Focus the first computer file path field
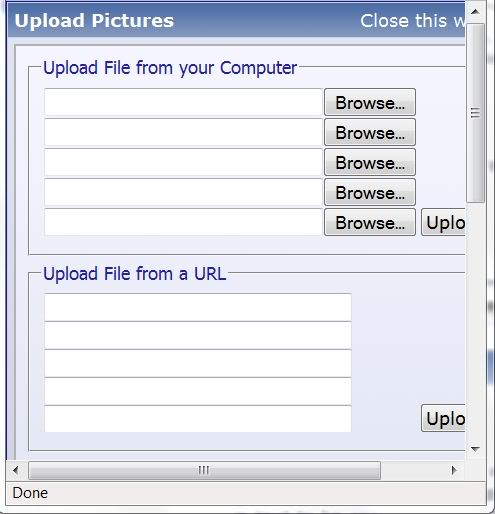The image size is (495, 514). [183, 102]
